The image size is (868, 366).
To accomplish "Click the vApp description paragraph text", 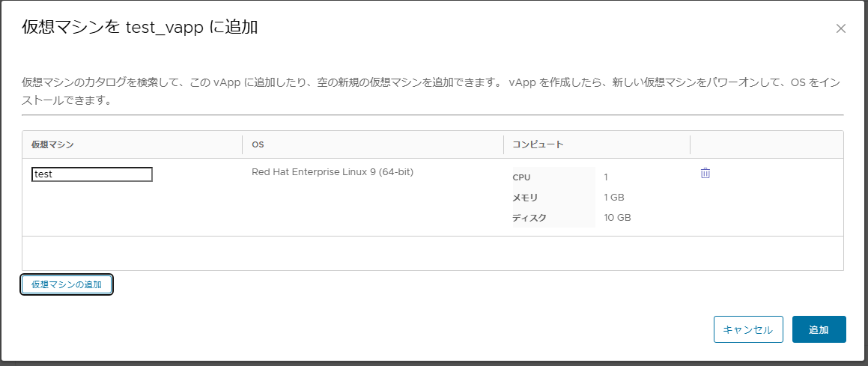I will point(432,92).
